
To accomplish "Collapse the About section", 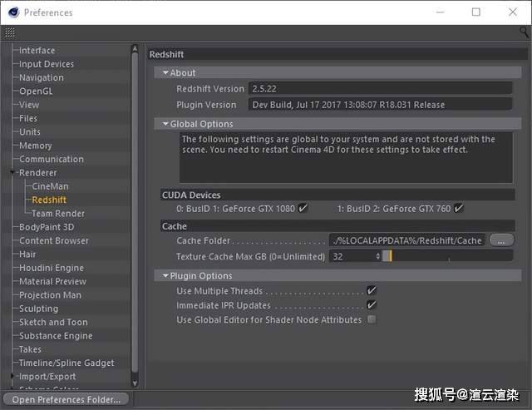I will [165, 72].
